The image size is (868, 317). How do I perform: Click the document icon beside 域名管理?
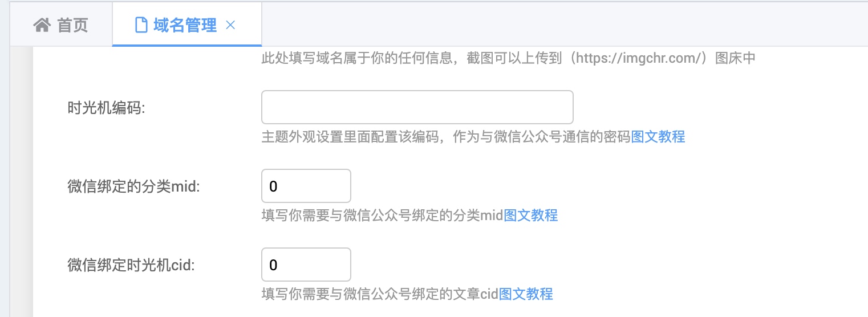pos(141,26)
